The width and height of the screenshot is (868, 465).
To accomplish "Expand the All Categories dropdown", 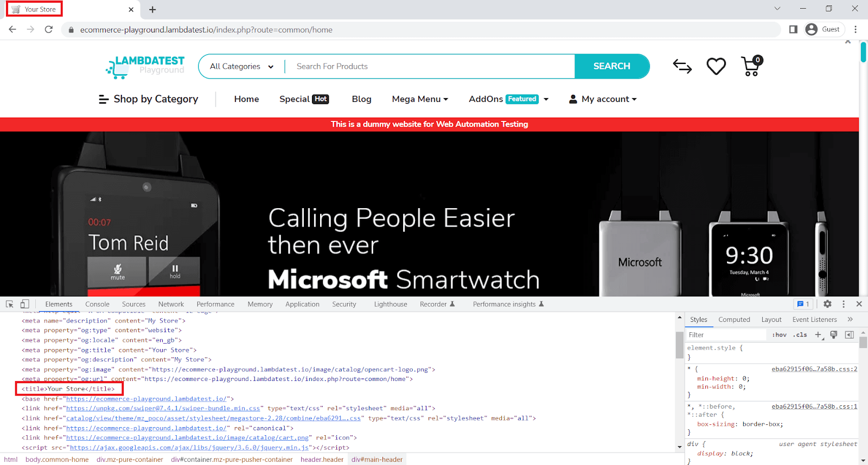I will coord(241,66).
